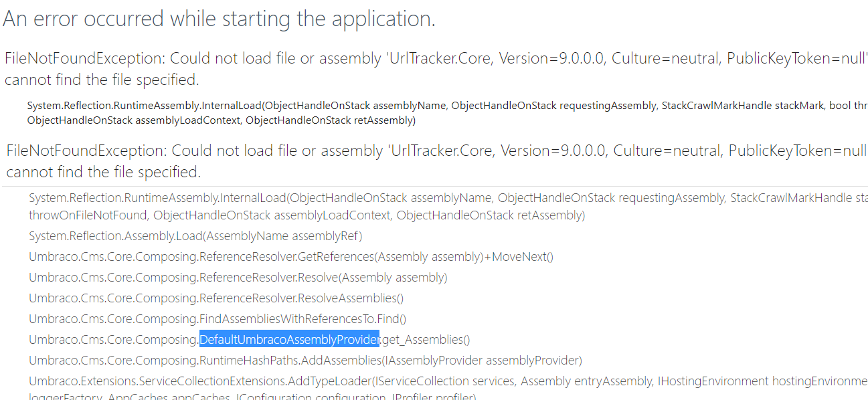Click the RuntimeHashPaths.AddAssemblies stack frame
Image resolution: width=868 pixels, height=400 pixels.
pyautogui.click(x=305, y=361)
